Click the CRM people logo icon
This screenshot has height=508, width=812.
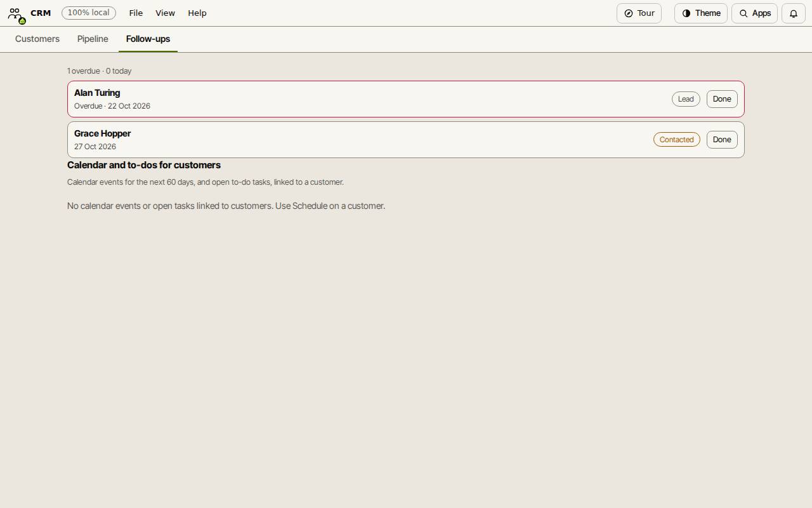[16, 14]
